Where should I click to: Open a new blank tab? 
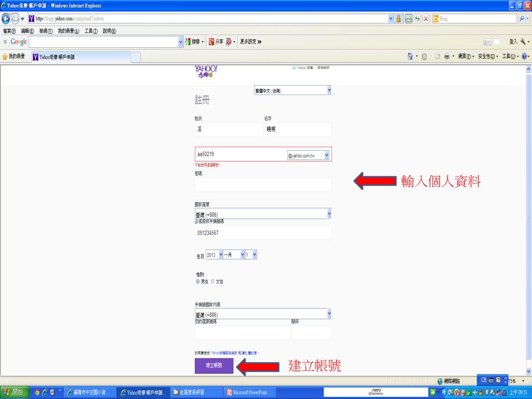tap(136, 57)
